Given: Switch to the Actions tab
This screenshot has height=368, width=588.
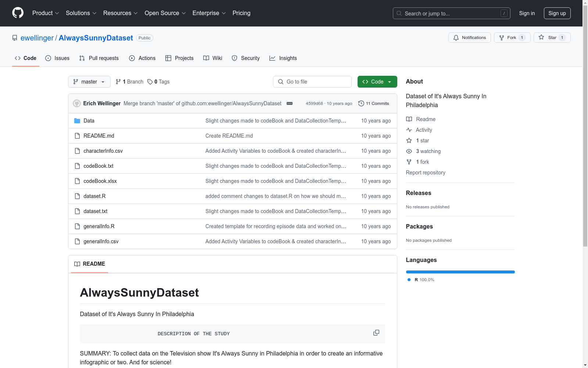Looking at the screenshot, I should click(x=142, y=58).
